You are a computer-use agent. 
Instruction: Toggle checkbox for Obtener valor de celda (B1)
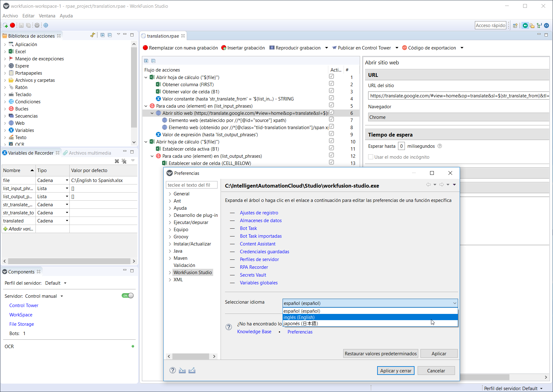[331, 91]
